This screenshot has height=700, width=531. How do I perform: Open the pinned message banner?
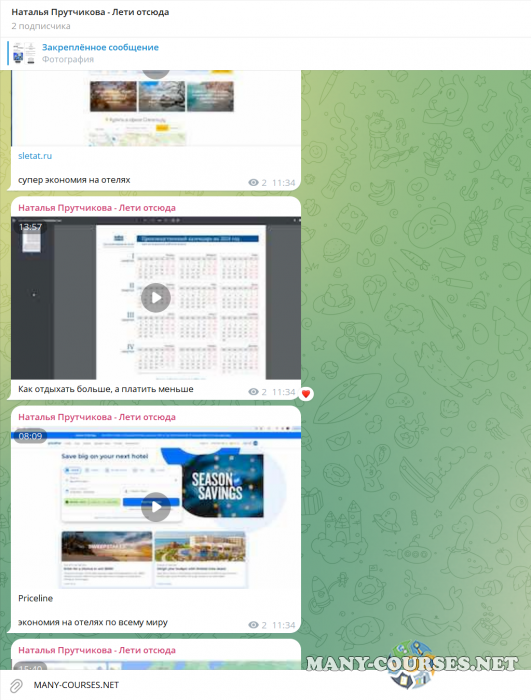(265, 53)
